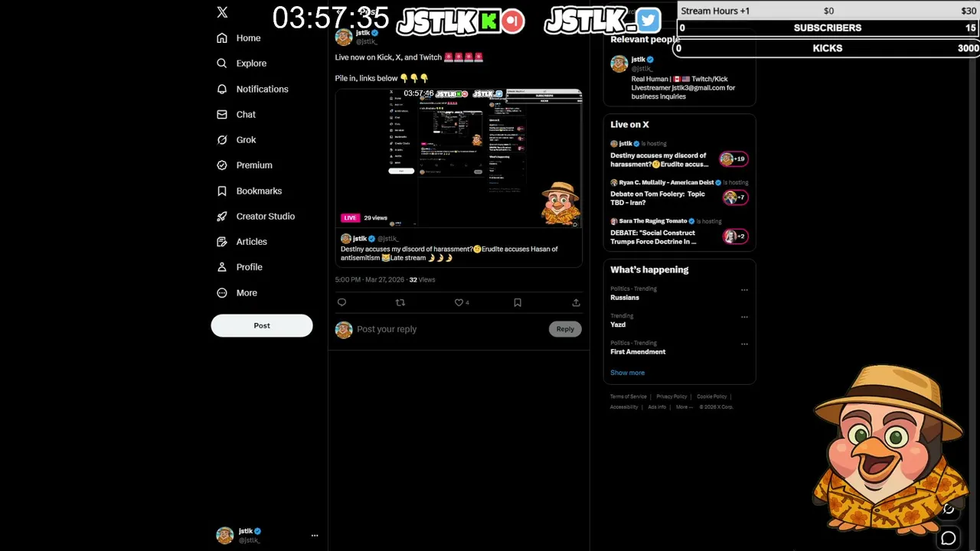The height and width of the screenshot is (551, 980).
Task: Click avatar next to Post your reply
Action: click(344, 329)
